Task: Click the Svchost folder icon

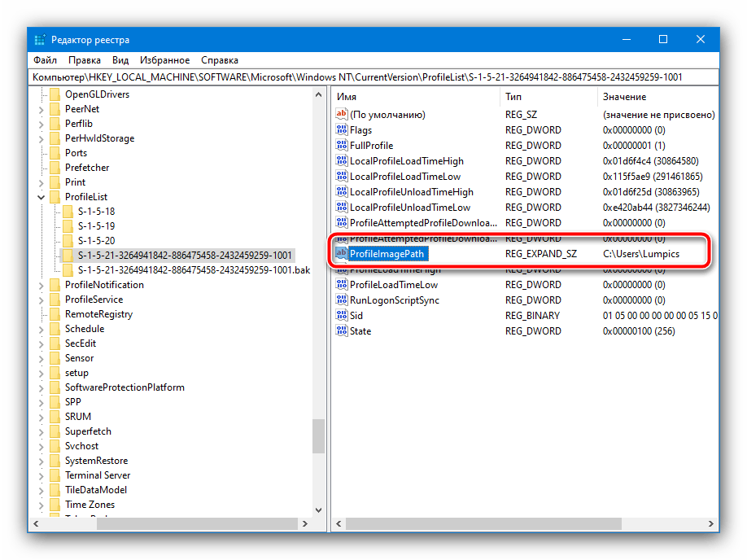Action: pyautogui.click(x=55, y=446)
